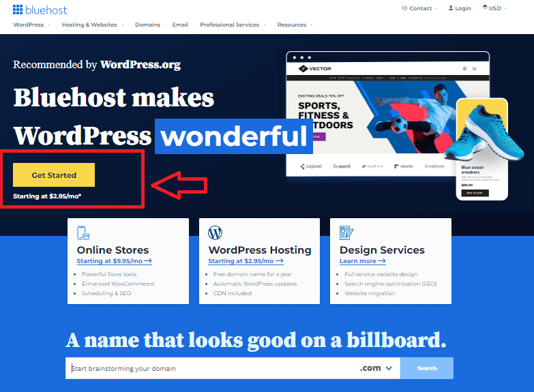This screenshot has height=392, width=534.
Task: Click the 'Blue ocean sneakers' product label
Action: point(472,170)
